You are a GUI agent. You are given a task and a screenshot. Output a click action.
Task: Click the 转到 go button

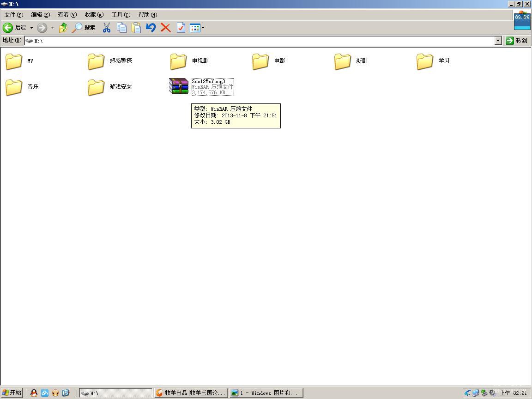(x=516, y=41)
